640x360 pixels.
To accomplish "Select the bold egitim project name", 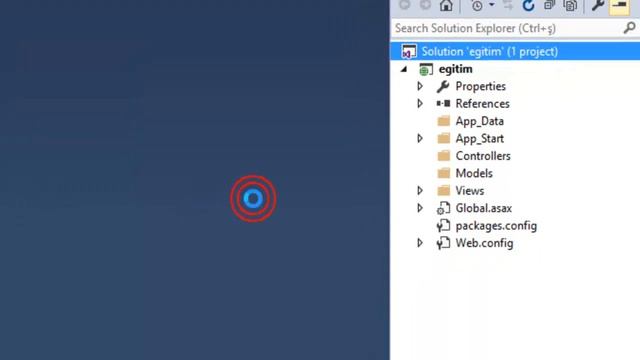I will point(456,69).
